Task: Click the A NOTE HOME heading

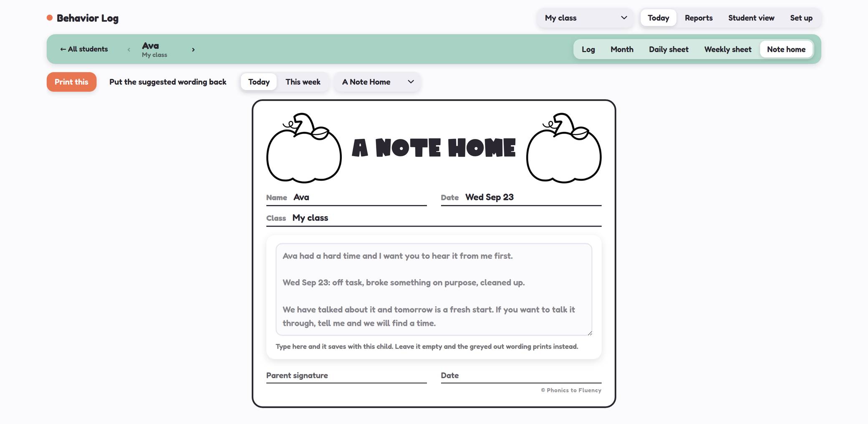Action: tap(434, 148)
